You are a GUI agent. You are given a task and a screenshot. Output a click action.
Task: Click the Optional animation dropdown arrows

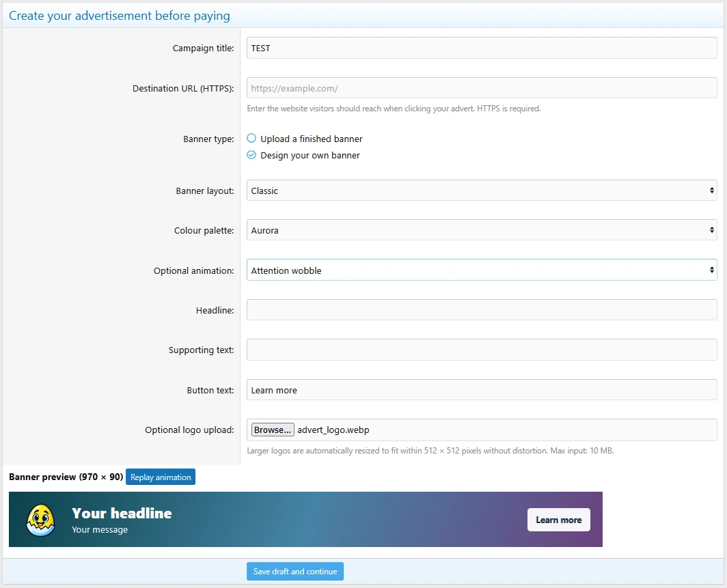(x=711, y=270)
